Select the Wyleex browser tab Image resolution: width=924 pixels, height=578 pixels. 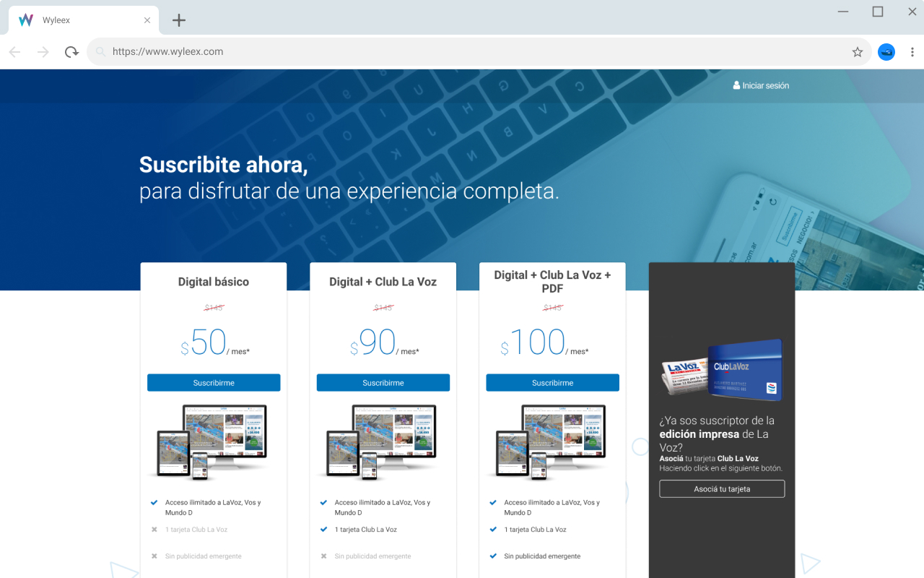pyautogui.click(x=84, y=20)
